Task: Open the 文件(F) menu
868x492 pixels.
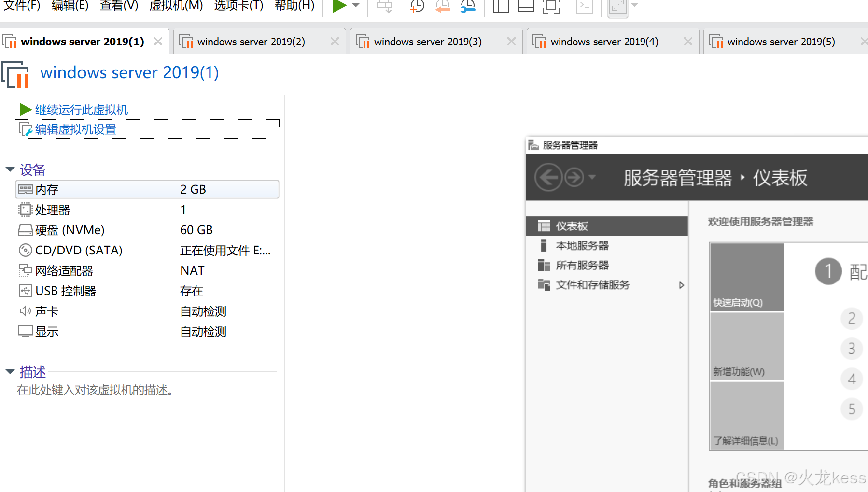Action: coord(22,6)
